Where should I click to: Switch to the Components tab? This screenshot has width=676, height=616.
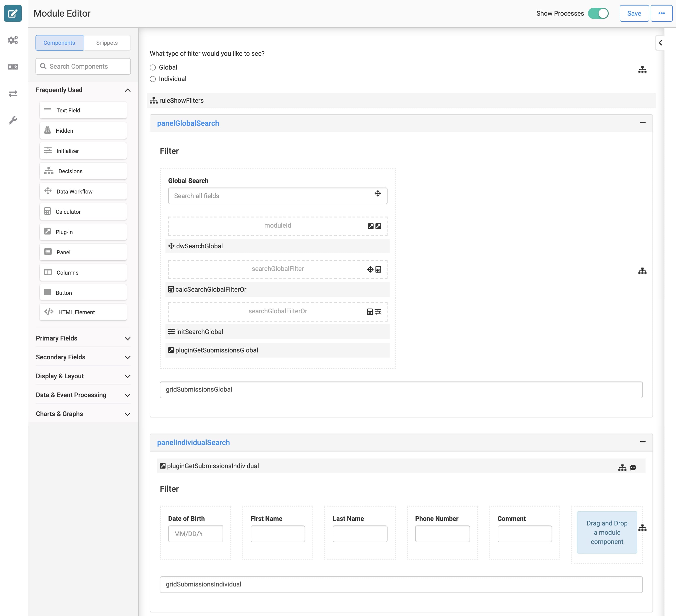click(x=59, y=43)
